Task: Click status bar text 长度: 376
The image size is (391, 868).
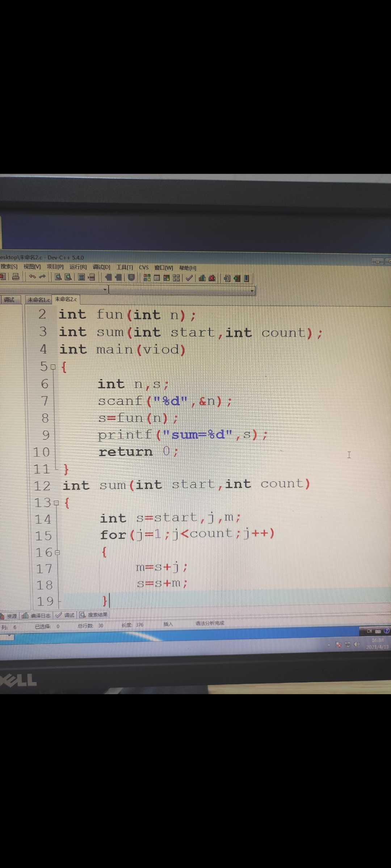Action: pos(133,625)
